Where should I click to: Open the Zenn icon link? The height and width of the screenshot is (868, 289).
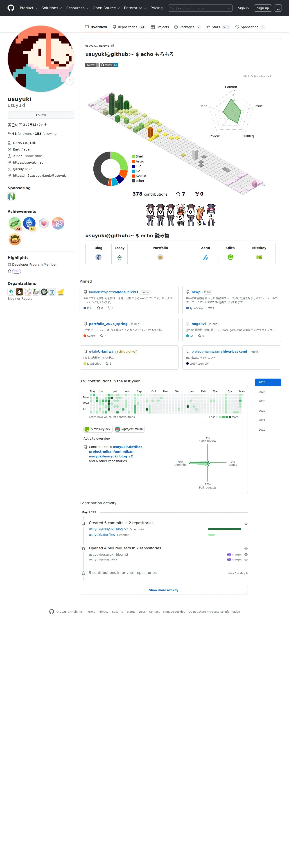click(205, 257)
